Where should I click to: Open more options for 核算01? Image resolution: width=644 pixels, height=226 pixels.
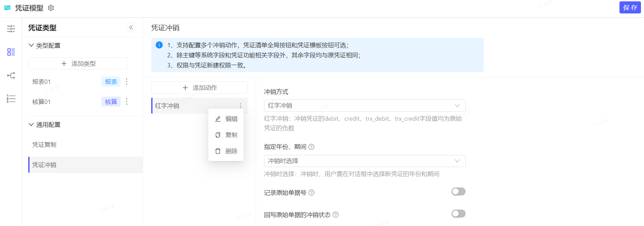coord(127,102)
